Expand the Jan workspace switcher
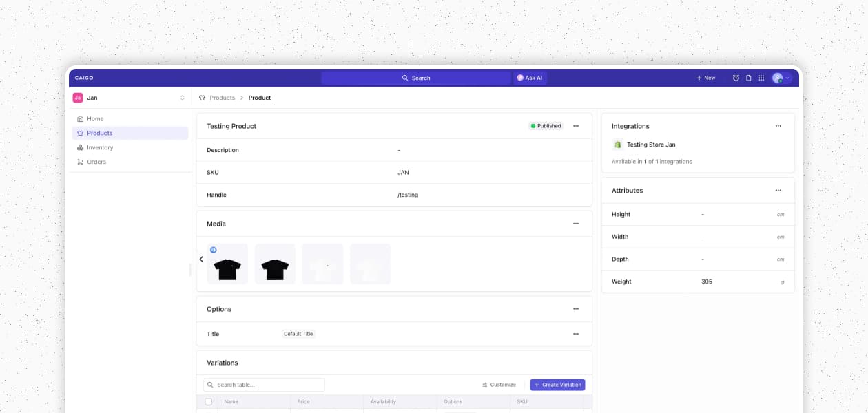This screenshot has width=868, height=413. (182, 98)
